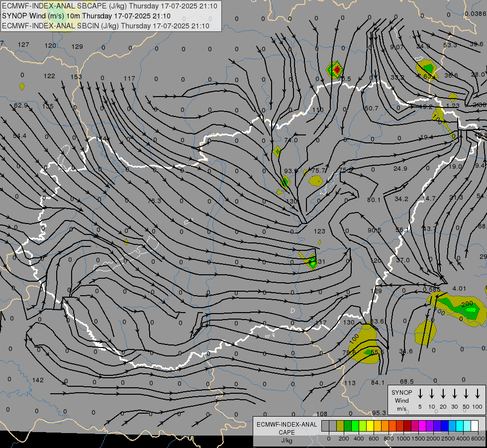Click the J/kg unit label in legend
This screenshot has height=448, width=487.
pos(287,441)
